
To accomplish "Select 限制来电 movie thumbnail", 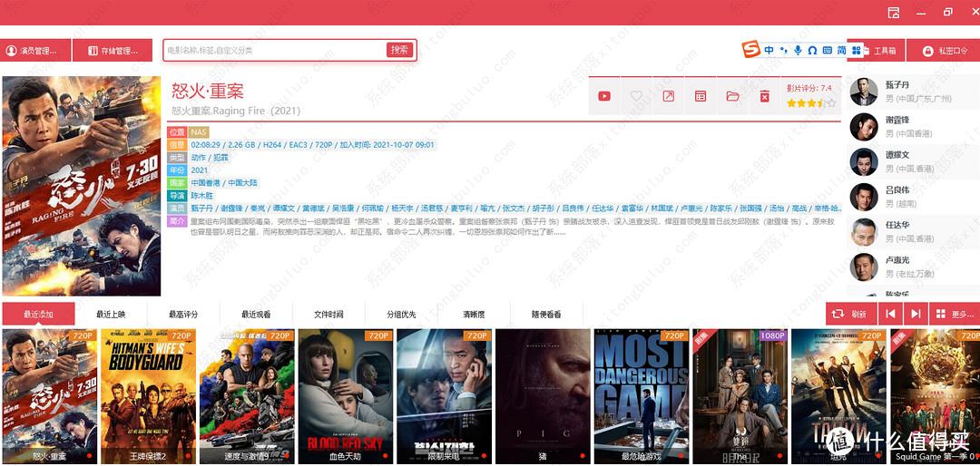I will pos(445,397).
